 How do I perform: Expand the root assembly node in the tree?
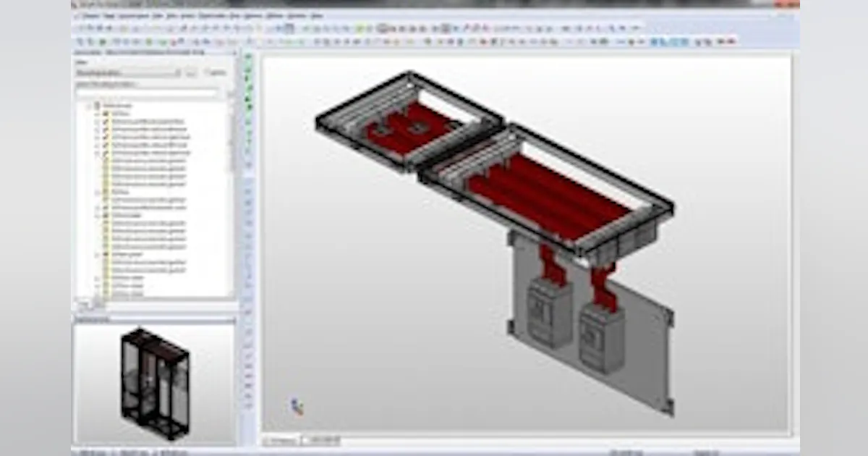pyautogui.click(x=87, y=105)
